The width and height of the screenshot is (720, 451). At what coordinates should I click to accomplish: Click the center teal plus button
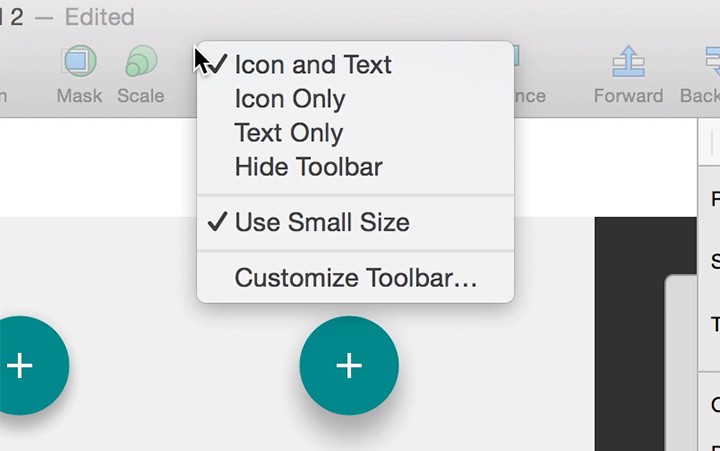(349, 366)
